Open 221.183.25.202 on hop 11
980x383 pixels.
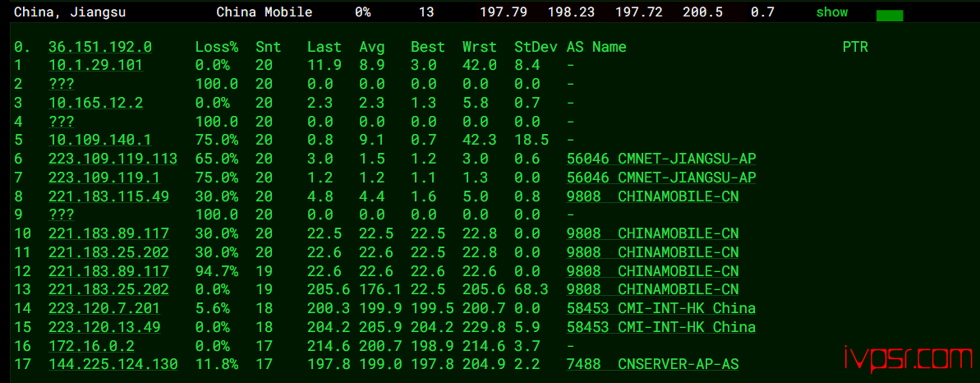coord(108,252)
